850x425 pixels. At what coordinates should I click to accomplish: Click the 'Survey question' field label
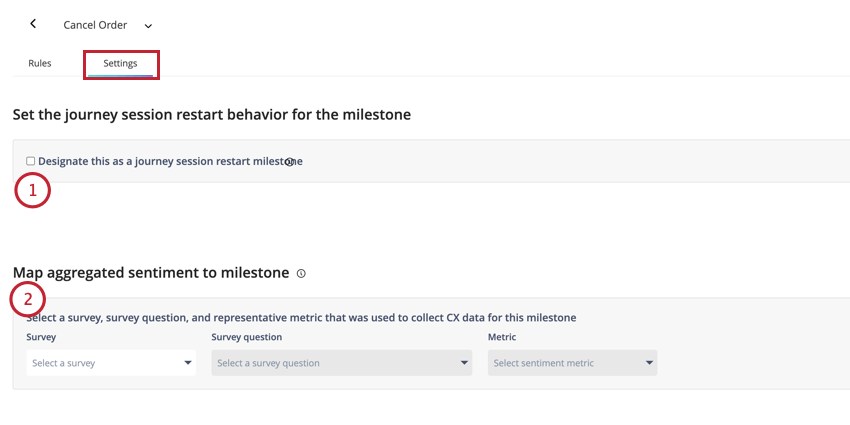click(247, 337)
